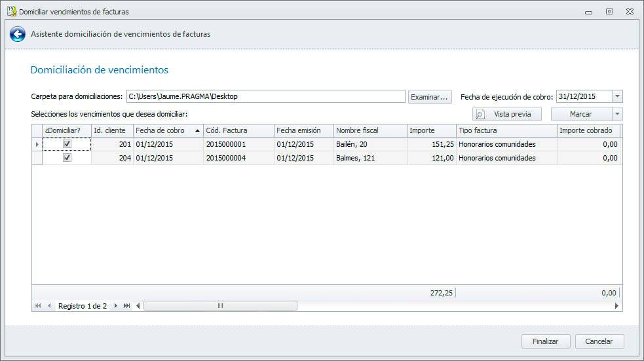Uncheck domiciliar for client 201
Image resolution: width=644 pixels, height=361 pixels.
coord(67,144)
